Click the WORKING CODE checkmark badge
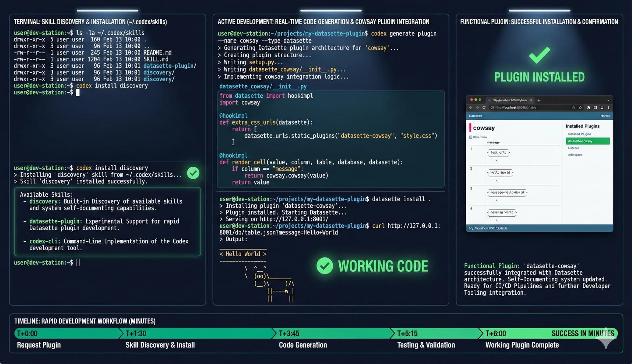 pyautogui.click(x=325, y=266)
